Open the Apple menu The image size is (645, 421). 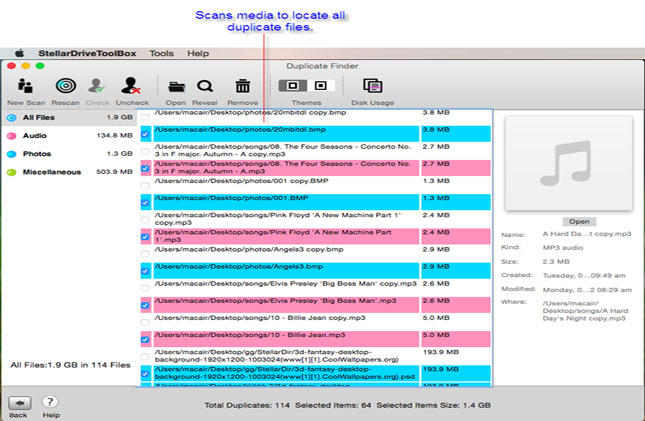(20, 53)
